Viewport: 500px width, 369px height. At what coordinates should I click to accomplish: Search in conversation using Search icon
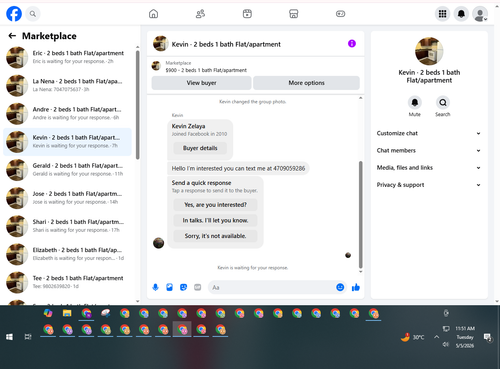pos(443,103)
